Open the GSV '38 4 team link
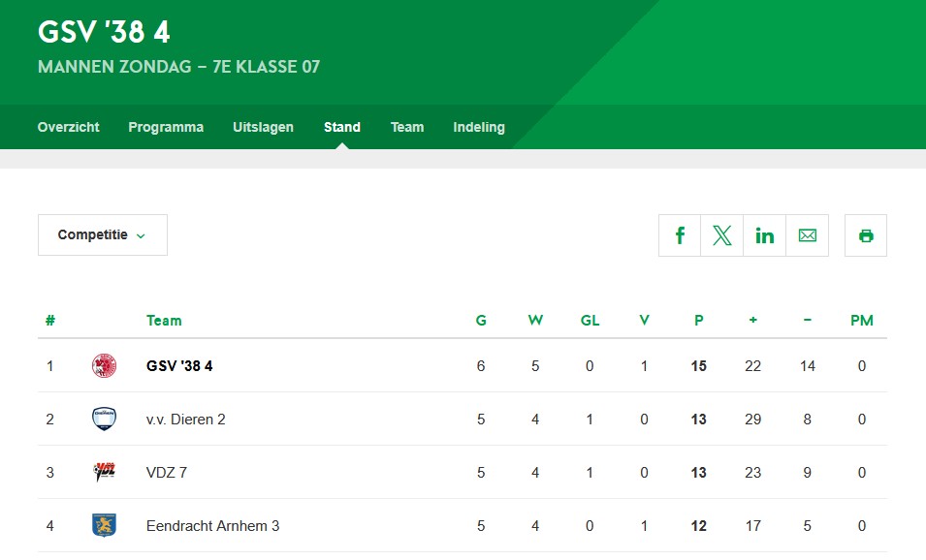Viewport: 926px width, 560px height. 179,366
